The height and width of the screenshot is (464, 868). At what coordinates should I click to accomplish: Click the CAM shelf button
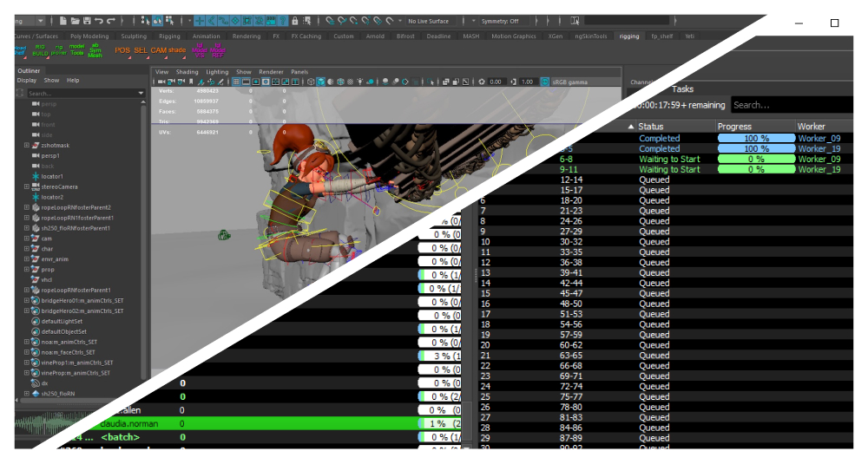158,51
